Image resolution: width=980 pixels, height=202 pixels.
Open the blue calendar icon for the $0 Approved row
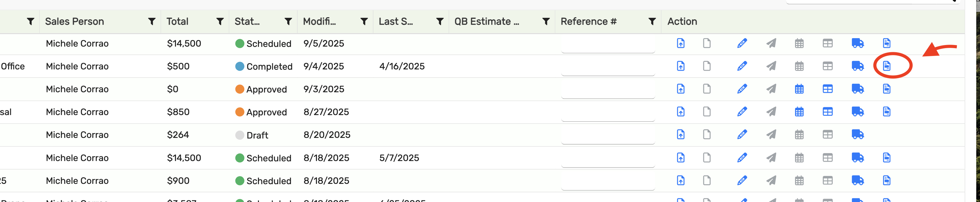pyautogui.click(x=799, y=89)
